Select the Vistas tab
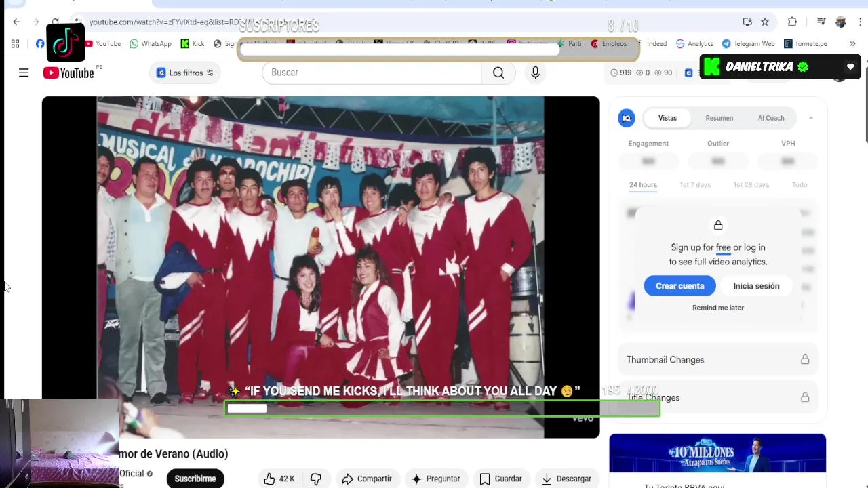 [667, 118]
